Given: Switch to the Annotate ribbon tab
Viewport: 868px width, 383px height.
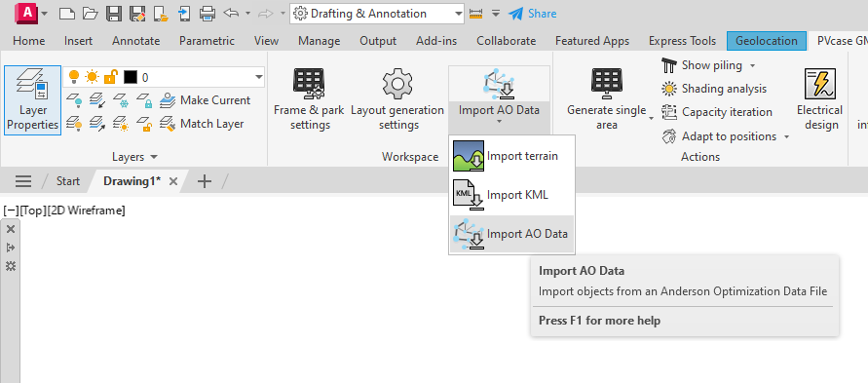Looking at the screenshot, I should pos(135,41).
